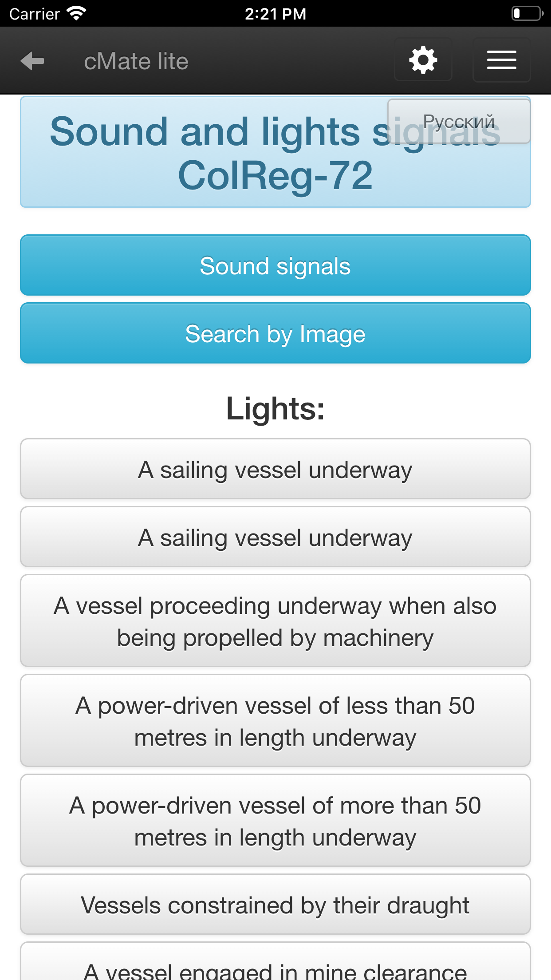The image size is (551, 980).
Task: Tap the Carrier label in status bar
Action: pyautogui.click(x=35, y=14)
